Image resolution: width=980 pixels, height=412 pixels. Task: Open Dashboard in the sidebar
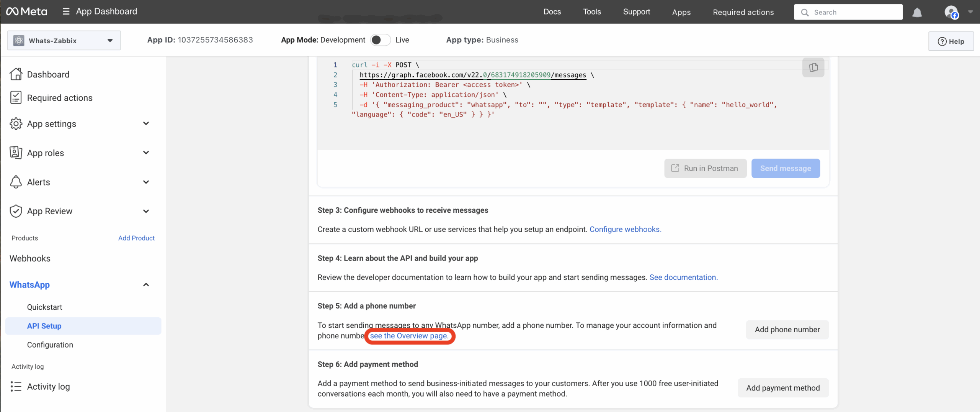point(48,74)
